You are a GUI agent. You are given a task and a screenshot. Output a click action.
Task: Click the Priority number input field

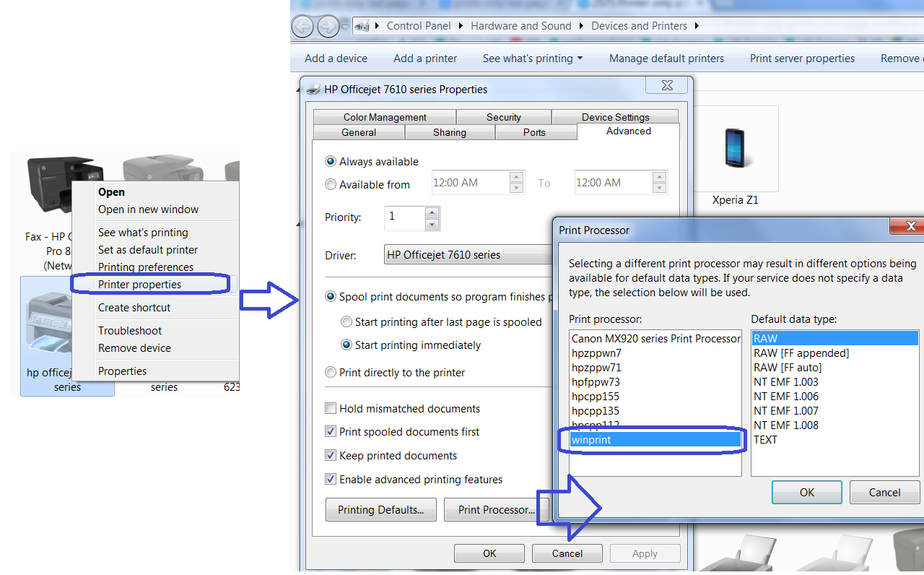pos(405,218)
